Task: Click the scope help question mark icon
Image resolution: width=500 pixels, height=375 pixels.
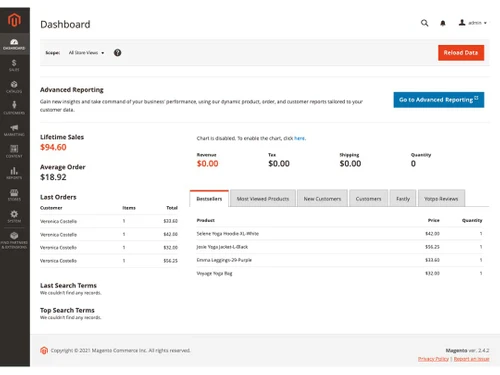Action: [117, 53]
